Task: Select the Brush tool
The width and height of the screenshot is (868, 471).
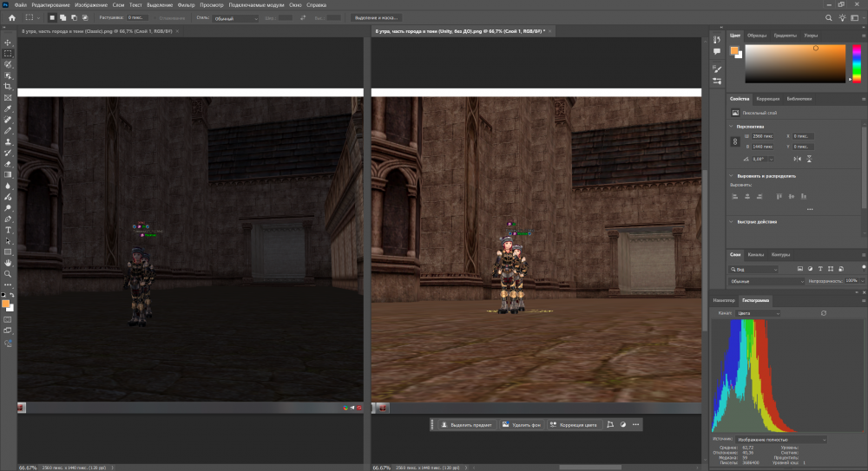Action: (8, 131)
